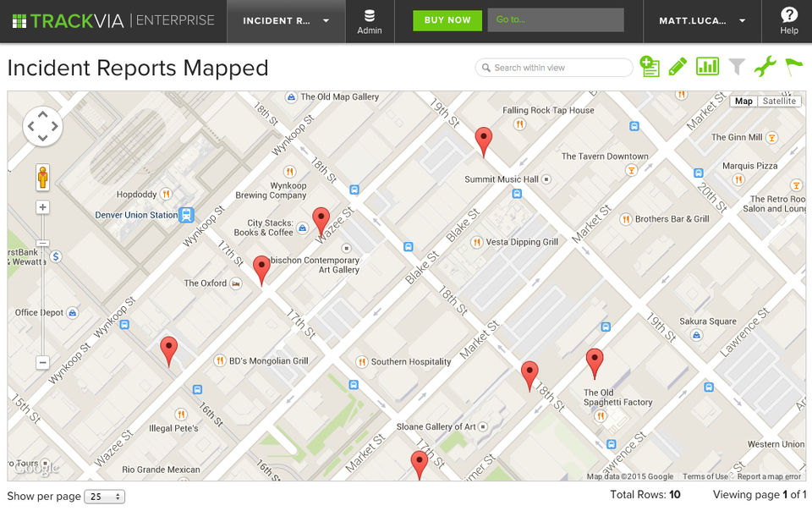The image size is (812, 511).
Task: Click the green flag icon
Action: [793, 67]
